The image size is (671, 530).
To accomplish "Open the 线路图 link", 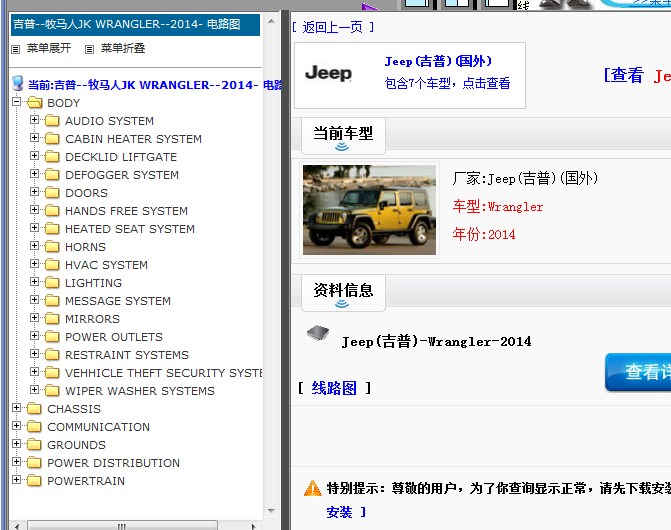I will pyautogui.click(x=334, y=388).
